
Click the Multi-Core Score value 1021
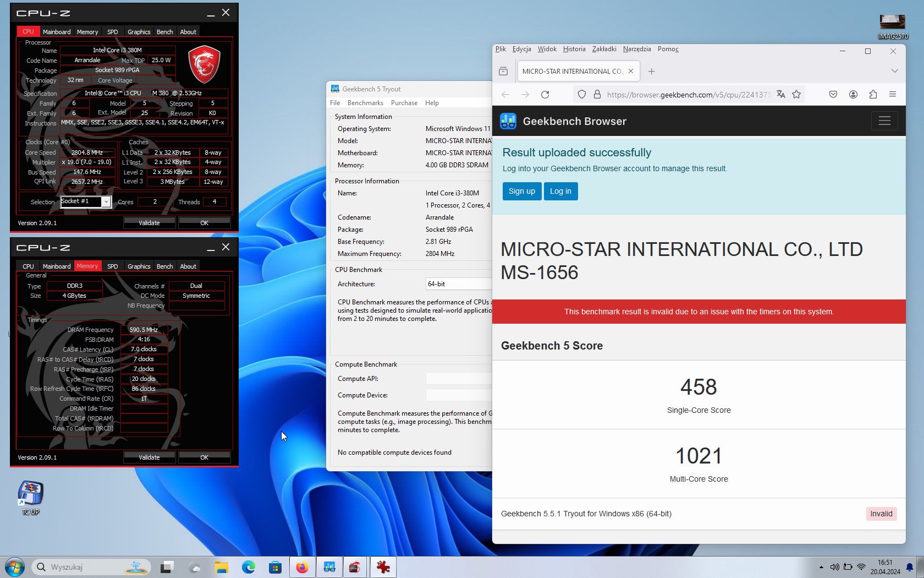click(x=698, y=456)
